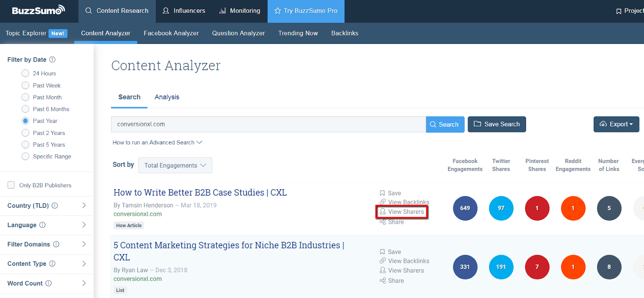Go to the Topic Explorer tab
Viewport: 644px width, 298px height.
tap(36, 33)
